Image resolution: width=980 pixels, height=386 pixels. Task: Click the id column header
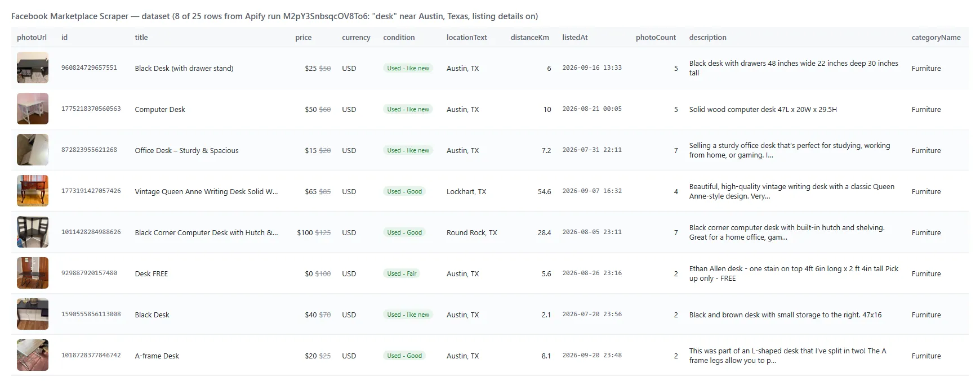point(64,37)
